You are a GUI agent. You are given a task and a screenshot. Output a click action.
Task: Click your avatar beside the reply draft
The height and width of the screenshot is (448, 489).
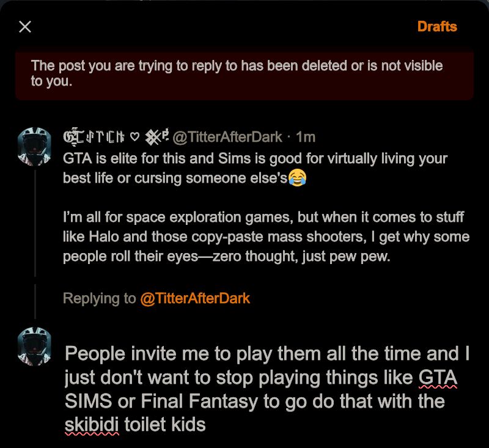[x=34, y=347]
